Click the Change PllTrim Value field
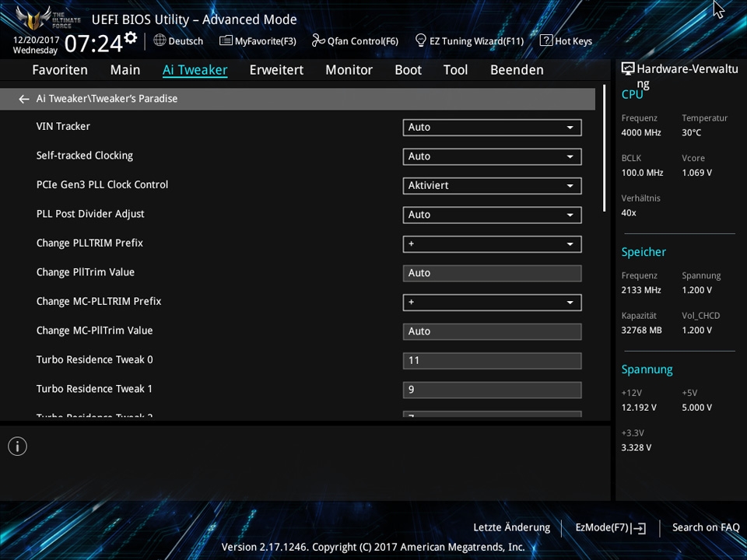Viewport: 747px width, 560px height. 492,273
